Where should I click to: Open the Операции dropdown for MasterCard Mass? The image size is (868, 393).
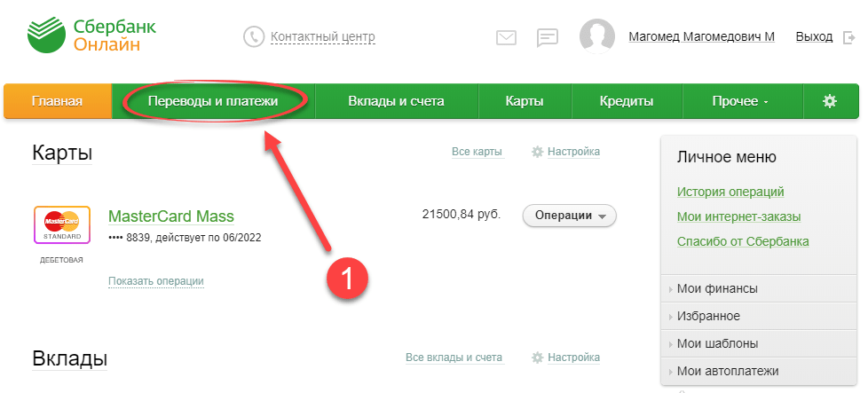[569, 216]
